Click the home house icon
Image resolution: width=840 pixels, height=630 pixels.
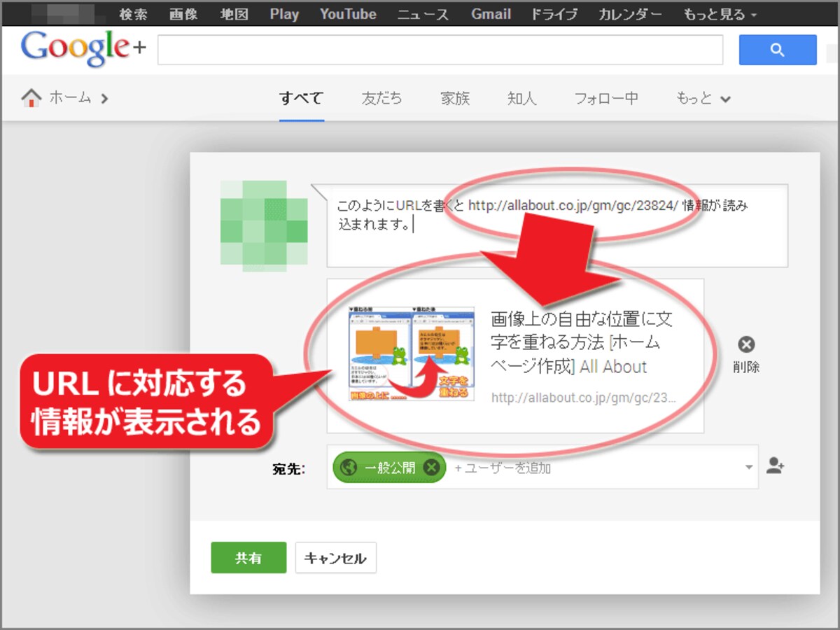click(x=31, y=98)
